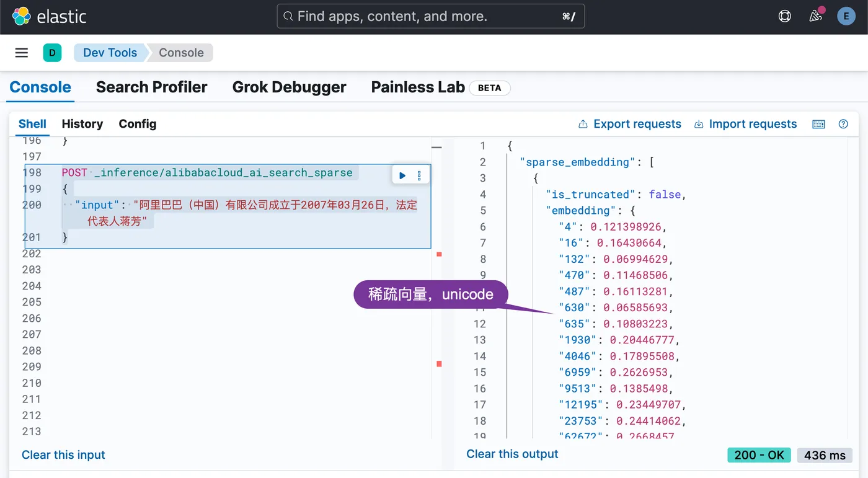Click the green D space avatar
Viewport: 868px width, 478px height.
click(52, 53)
